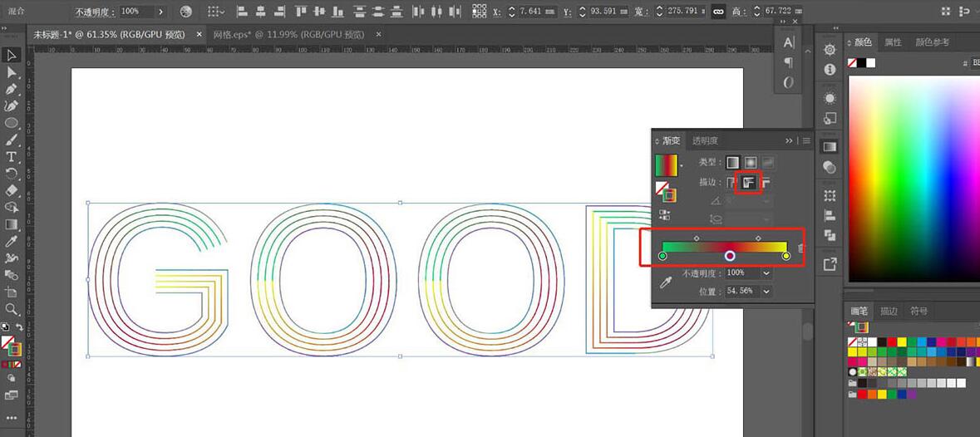The width and height of the screenshot is (980, 437).
Task: Click the eyedropper in the gradient panel
Action: pyautogui.click(x=666, y=282)
